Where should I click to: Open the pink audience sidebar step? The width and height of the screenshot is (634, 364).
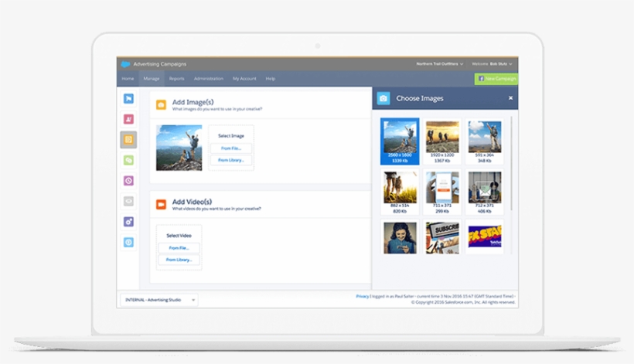[128, 119]
